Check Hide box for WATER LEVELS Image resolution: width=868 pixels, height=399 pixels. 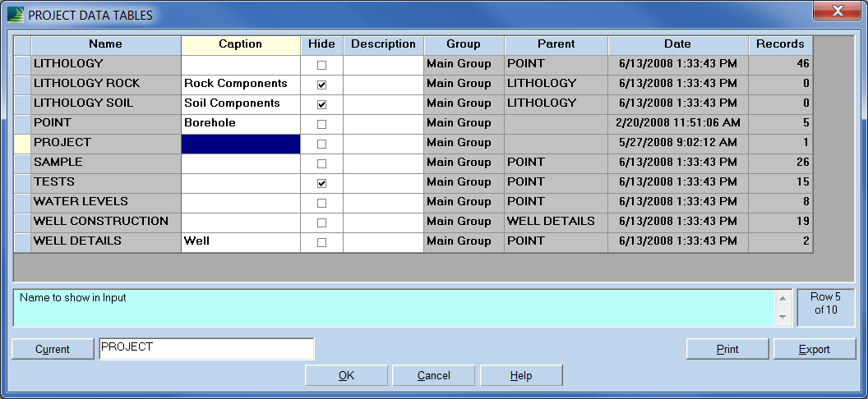[321, 203]
